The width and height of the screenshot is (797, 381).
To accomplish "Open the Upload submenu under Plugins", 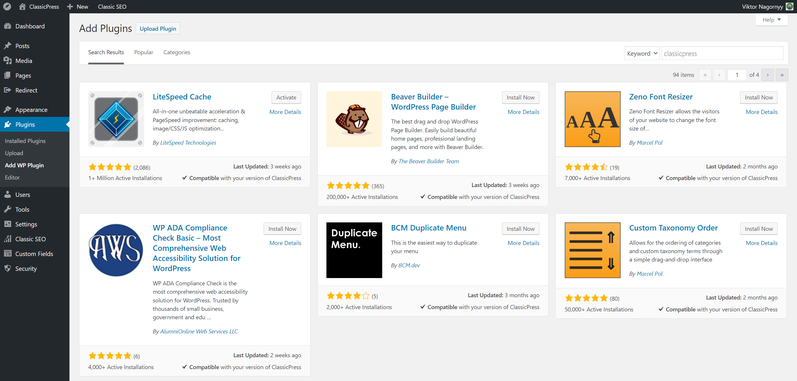I will coord(14,153).
